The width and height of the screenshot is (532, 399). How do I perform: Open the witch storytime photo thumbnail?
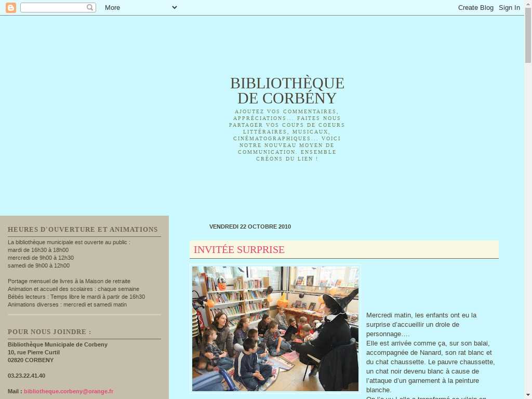pos(275,328)
